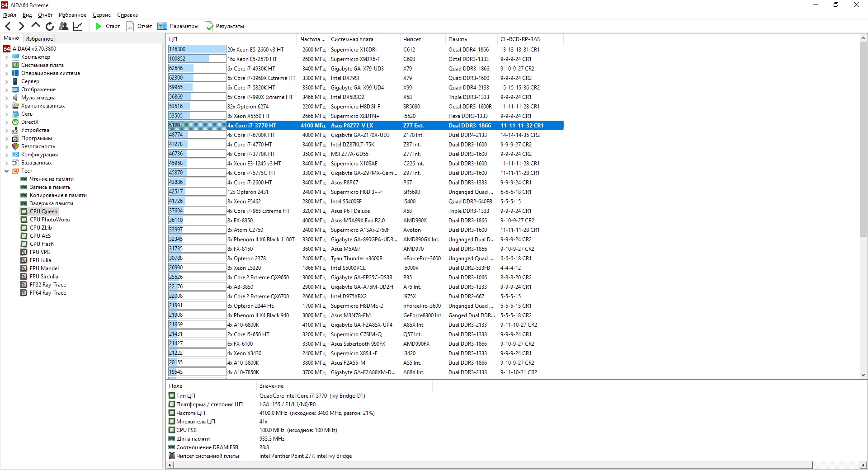Select the Сеть network icon in the tree

coord(15,114)
